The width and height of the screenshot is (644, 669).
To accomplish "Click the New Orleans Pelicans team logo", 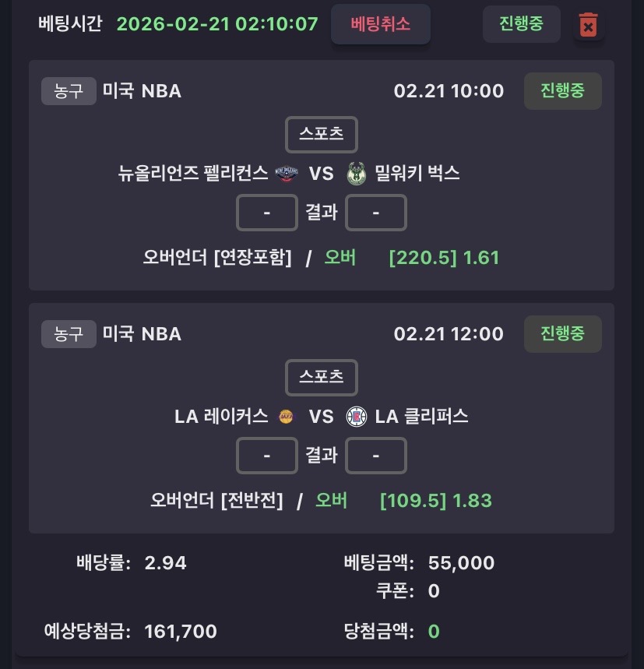I will click(x=287, y=173).
